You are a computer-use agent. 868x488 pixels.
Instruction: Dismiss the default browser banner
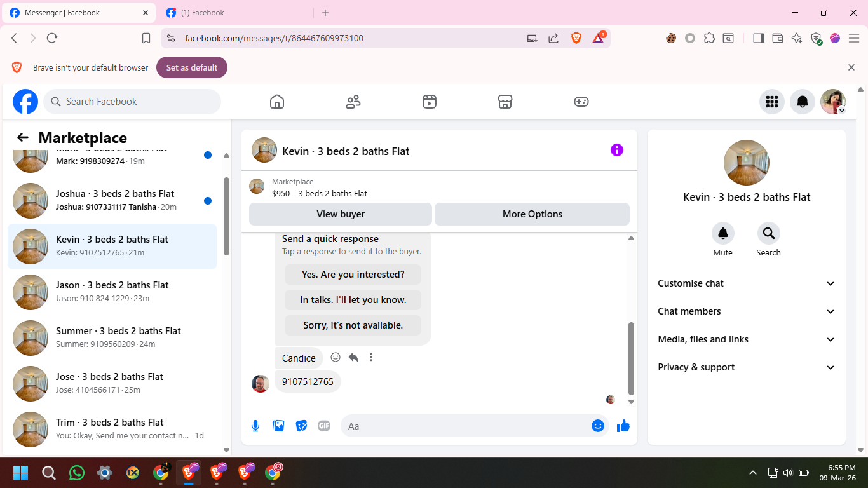851,67
